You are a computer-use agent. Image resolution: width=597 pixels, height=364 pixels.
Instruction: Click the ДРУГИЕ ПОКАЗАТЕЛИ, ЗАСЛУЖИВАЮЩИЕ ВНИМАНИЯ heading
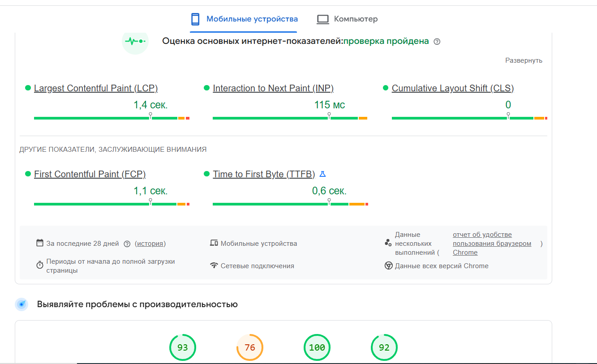click(113, 150)
